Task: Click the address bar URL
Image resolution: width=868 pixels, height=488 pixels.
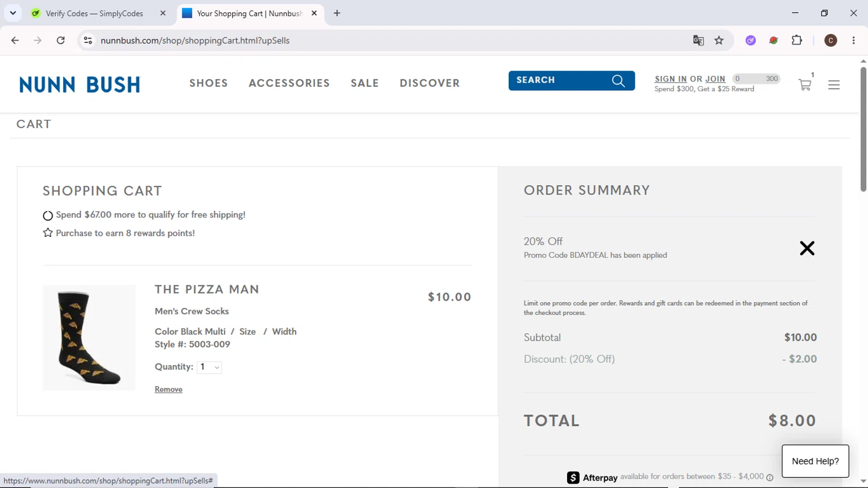Action: 195,41
